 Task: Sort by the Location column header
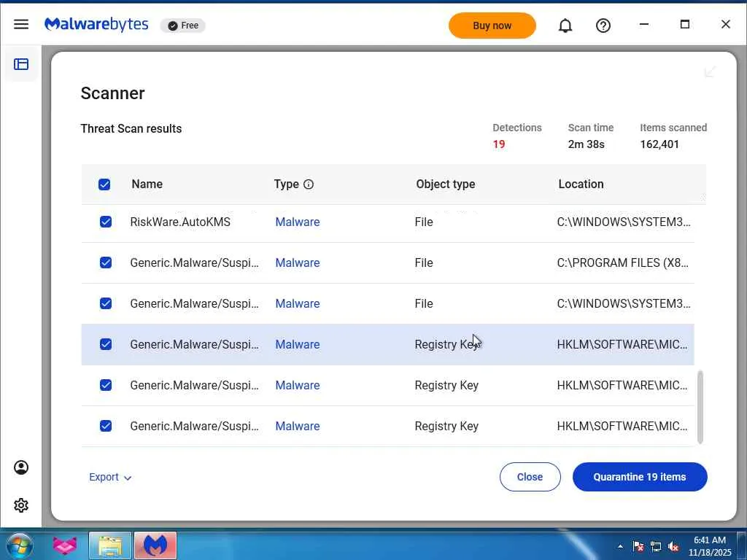coord(581,184)
